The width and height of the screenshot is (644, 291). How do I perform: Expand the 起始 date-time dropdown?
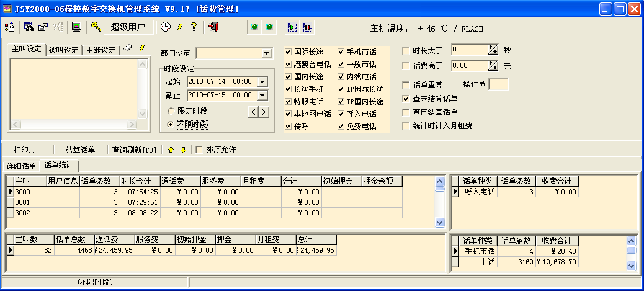tap(262, 81)
